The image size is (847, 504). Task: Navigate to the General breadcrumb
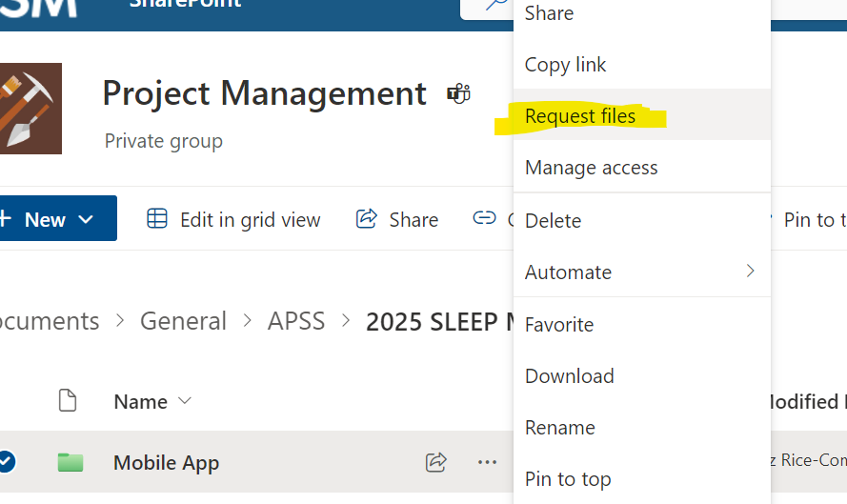click(x=183, y=321)
